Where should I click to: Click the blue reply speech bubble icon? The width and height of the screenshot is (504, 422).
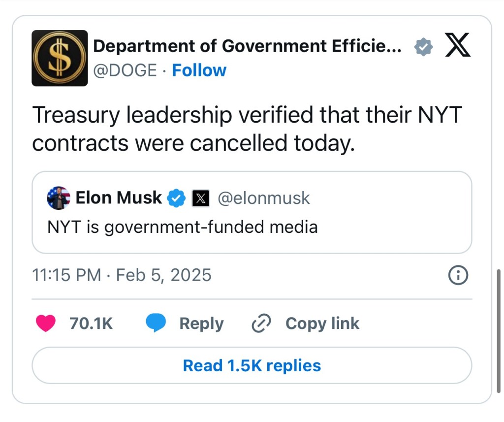tap(156, 324)
